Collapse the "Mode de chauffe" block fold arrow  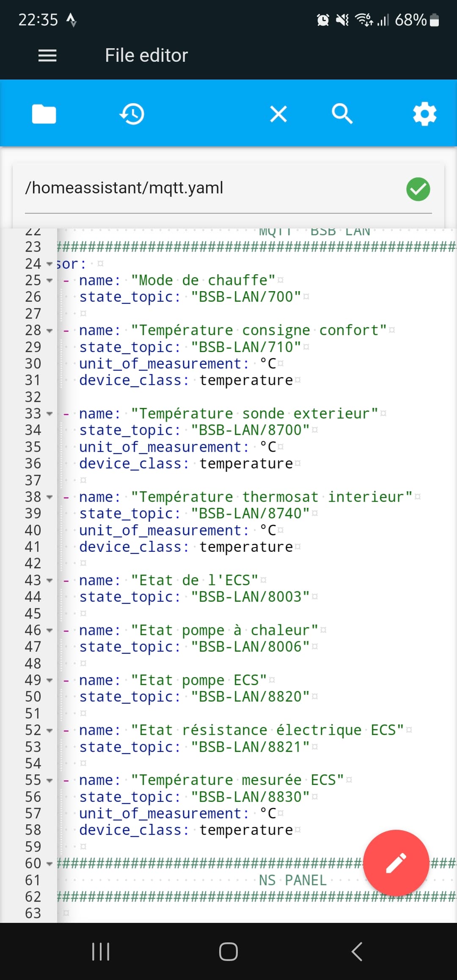click(50, 281)
